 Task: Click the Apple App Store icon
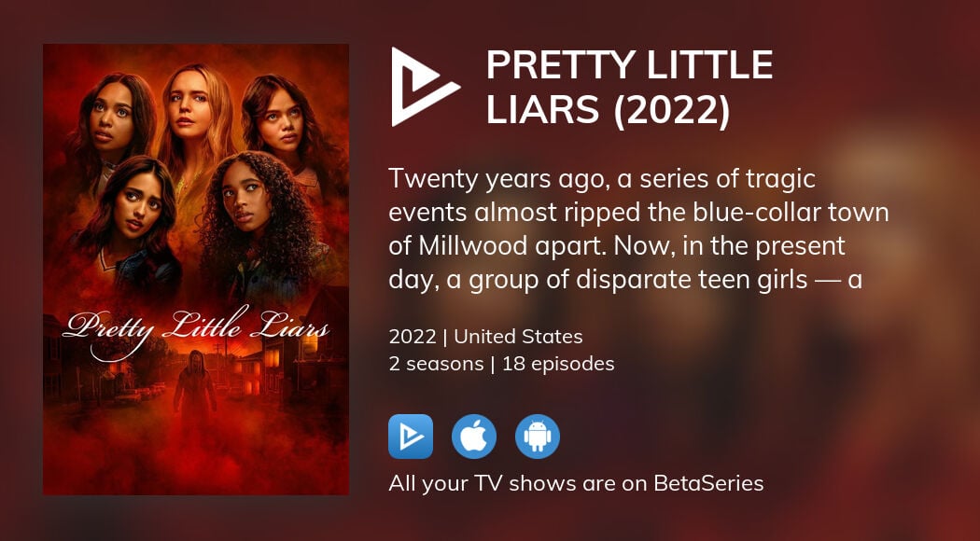click(x=474, y=437)
